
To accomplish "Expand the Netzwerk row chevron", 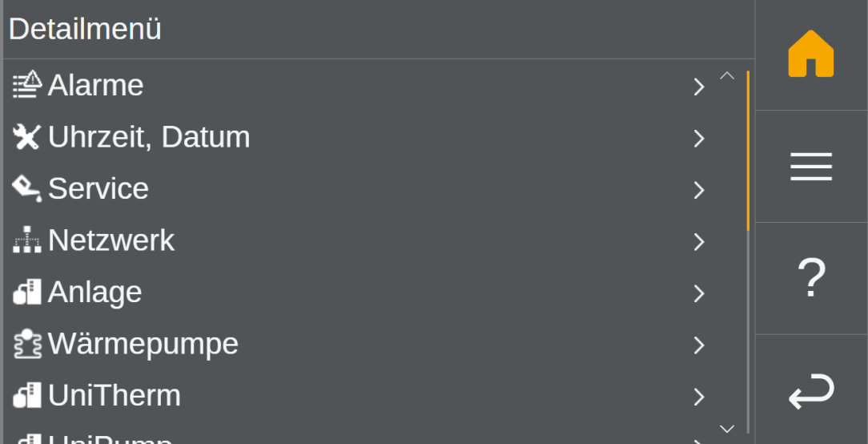I will point(699,241).
